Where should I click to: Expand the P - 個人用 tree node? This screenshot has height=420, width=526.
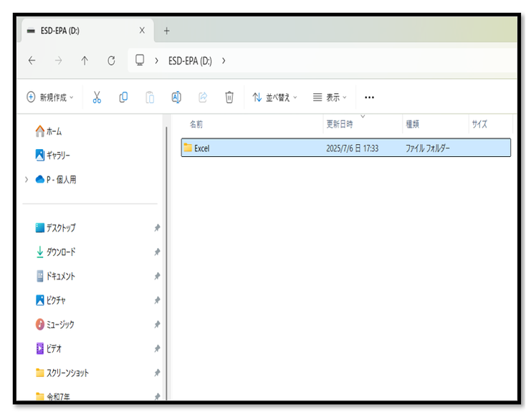pyautogui.click(x=27, y=180)
